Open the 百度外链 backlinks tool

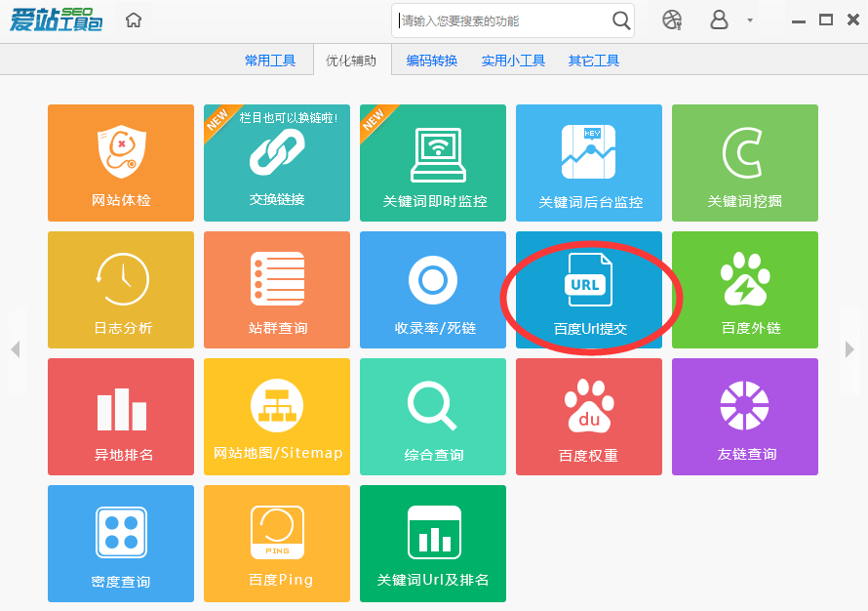pyautogui.click(x=744, y=290)
